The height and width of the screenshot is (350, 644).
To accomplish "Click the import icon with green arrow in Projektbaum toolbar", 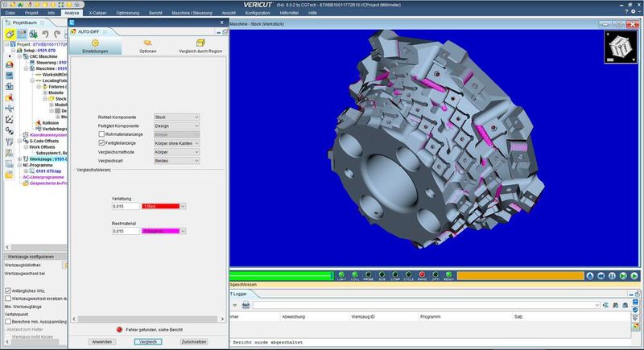I will pos(33,34).
